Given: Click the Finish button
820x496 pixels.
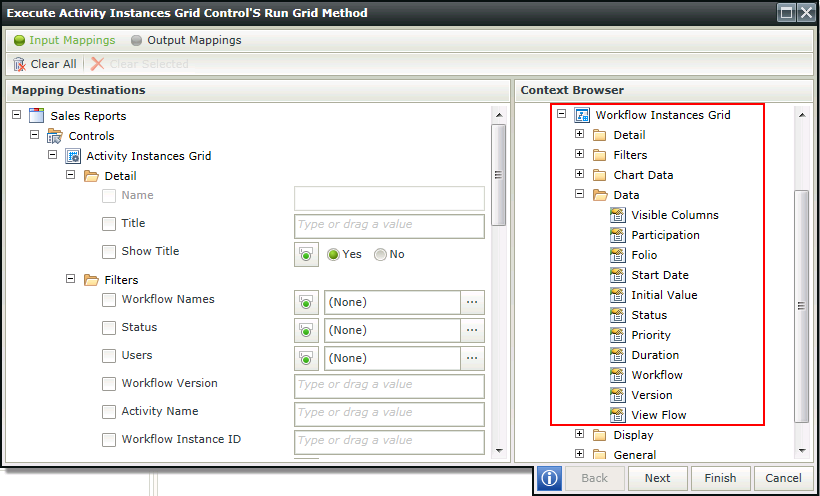Looking at the screenshot, I should click(720, 478).
